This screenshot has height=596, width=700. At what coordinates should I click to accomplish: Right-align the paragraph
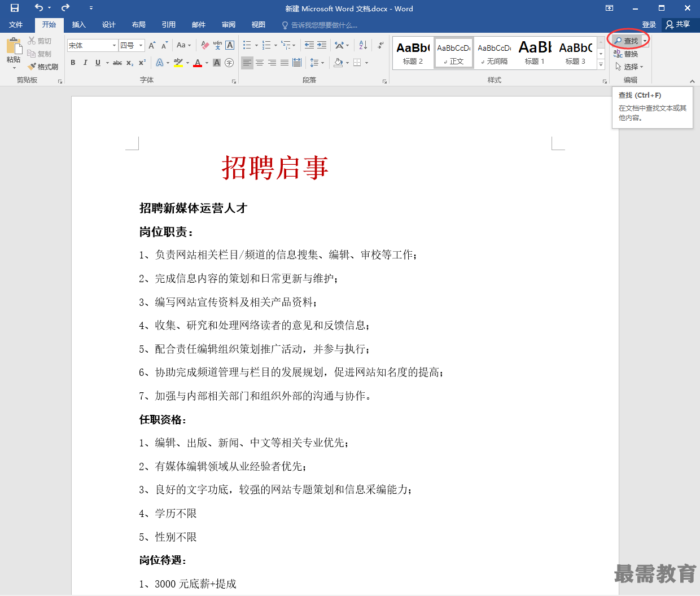[x=272, y=63]
